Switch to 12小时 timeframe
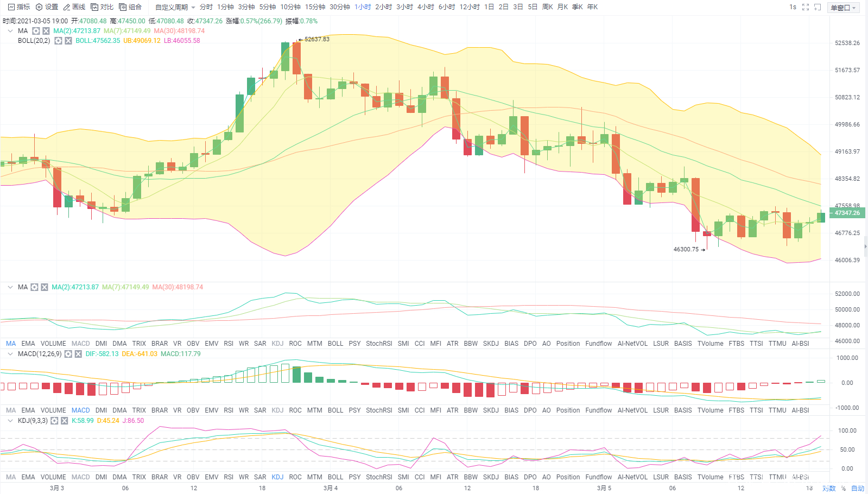 470,7
